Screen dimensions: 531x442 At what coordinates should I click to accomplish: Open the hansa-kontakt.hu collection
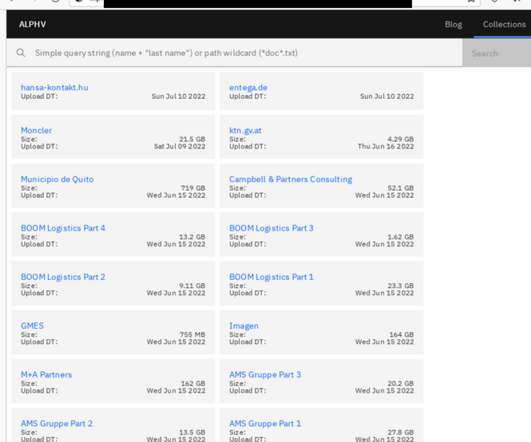coord(55,87)
